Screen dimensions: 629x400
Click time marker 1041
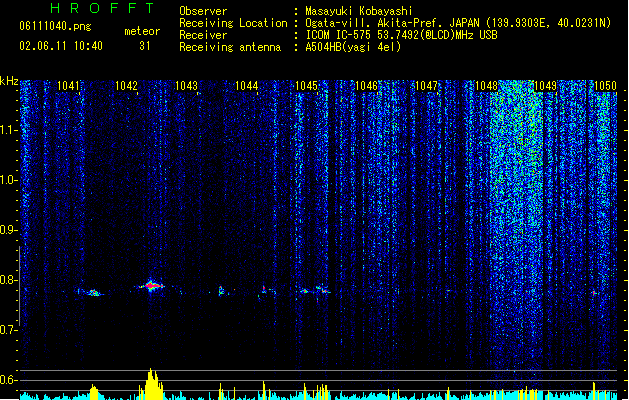point(68,86)
